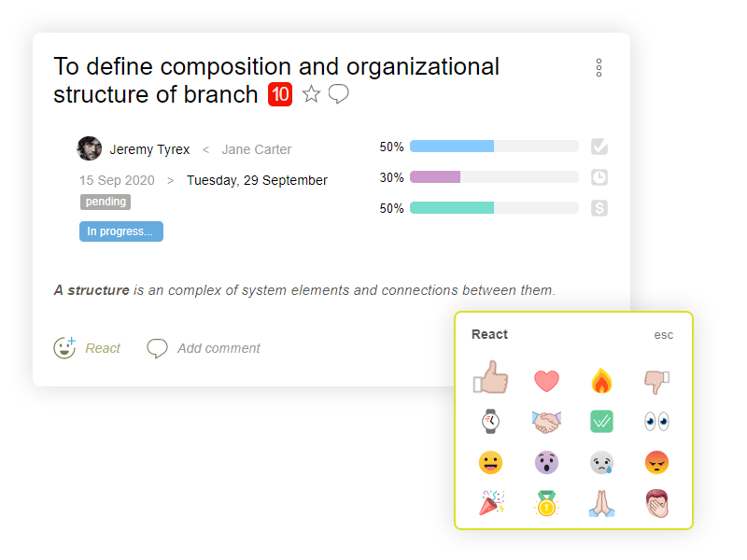Toggle the dollar budget icon beside the teal bar
747x560 pixels.
[599, 208]
